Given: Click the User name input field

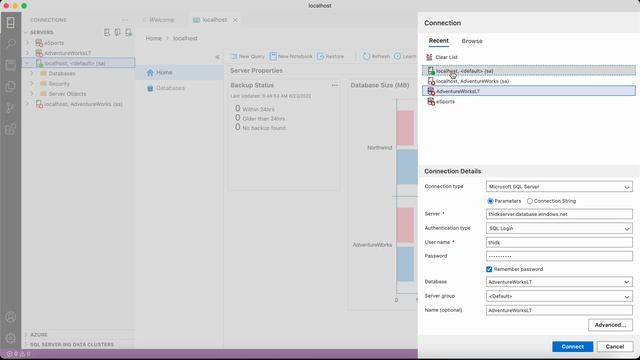Looking at the screenshot, I should [x=559, y=242].
